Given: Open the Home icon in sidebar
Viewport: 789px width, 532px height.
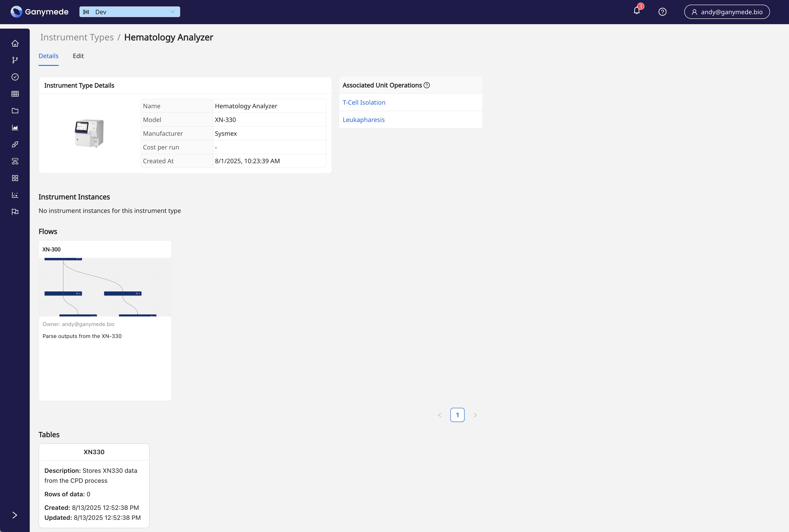Looking at the screenshot, I should click(x=15, y=43).
